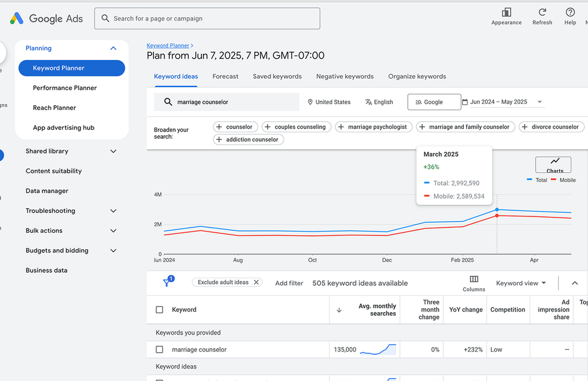Image resolution: width=588 pixels, height=381 pixels.
Task: Click the March 2025 Total data point
Action: pyautogui.click(x=497, y=210)
